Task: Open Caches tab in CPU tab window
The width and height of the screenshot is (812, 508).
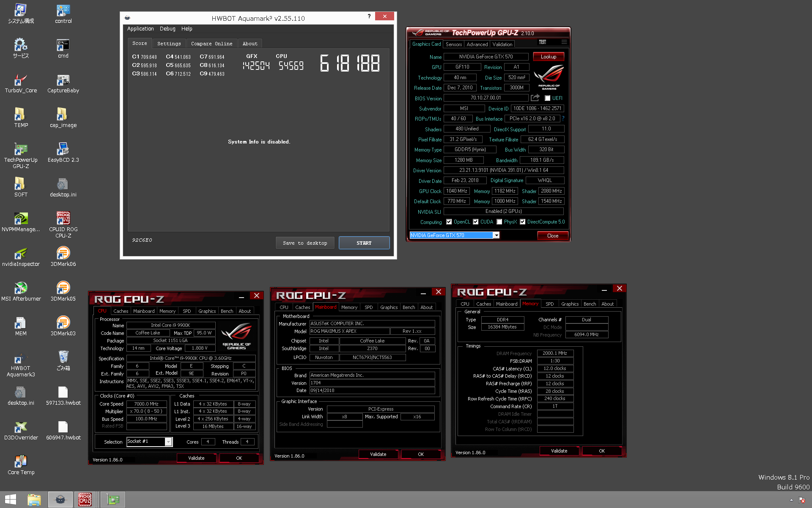Action: (121, 311)
